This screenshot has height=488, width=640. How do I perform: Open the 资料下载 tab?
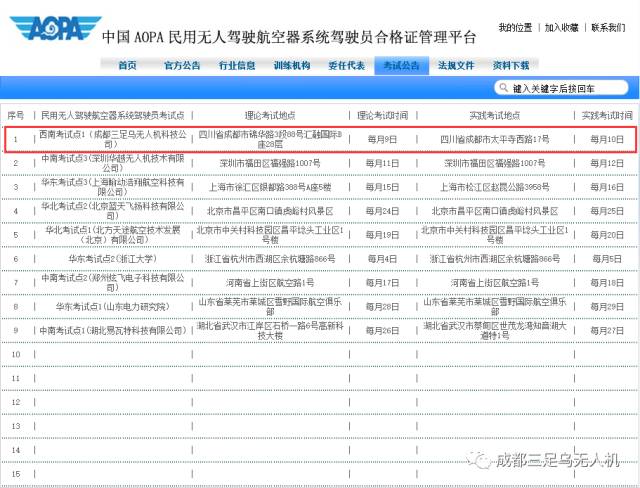pyautogui.click(x=511, y=66)
